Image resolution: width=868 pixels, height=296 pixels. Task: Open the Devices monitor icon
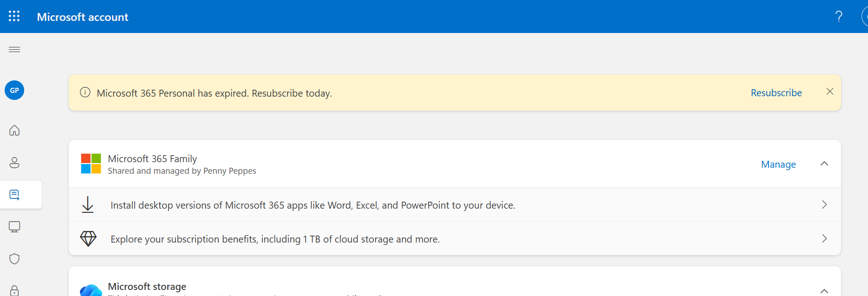[x=14, y=227]
